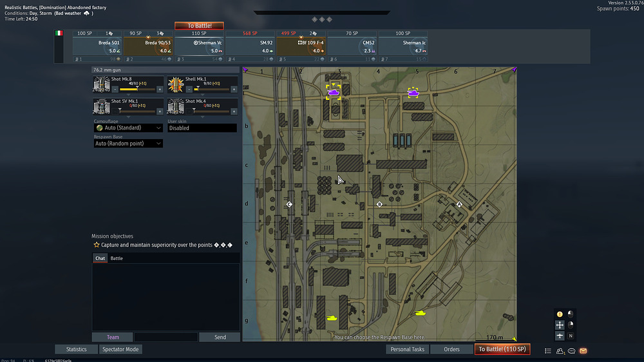644x362 pixels.
Task: Select the CM52 vehicle slot
Action: [352, 46]
